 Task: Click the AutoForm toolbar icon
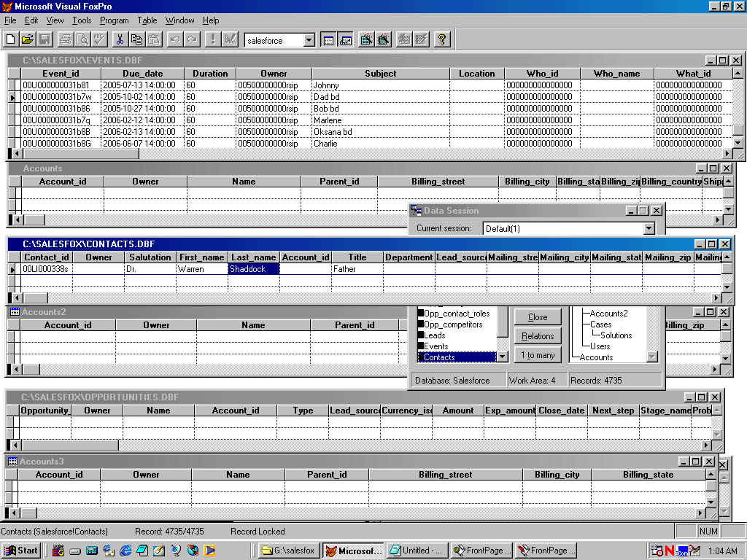click(404, 39)
